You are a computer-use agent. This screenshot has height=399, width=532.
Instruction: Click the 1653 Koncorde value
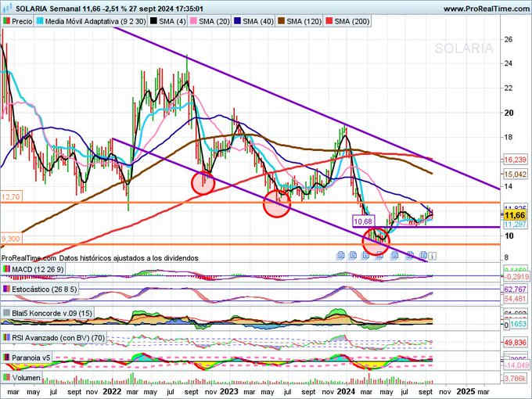518,325
